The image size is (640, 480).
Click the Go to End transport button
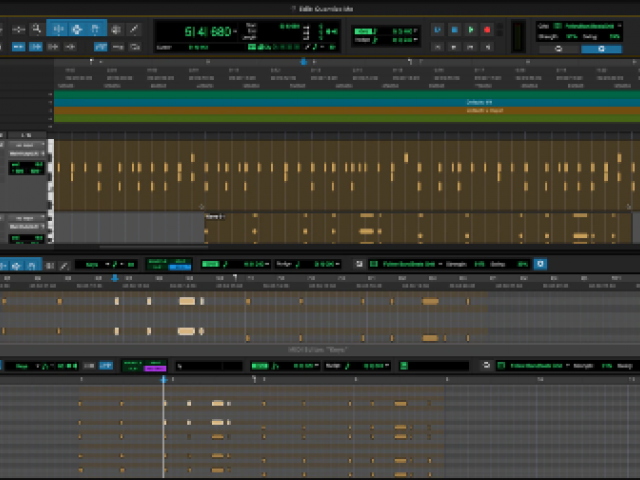(487, 47)
